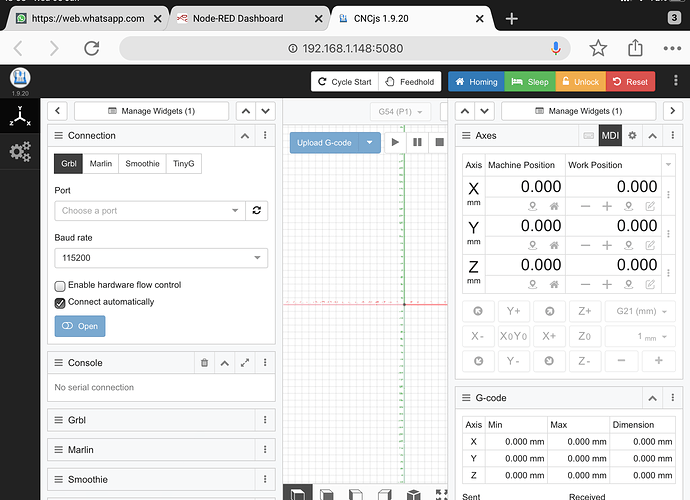Open a new browser tab
The height and width of the screenshot is (500, 690).
[511, 18]
